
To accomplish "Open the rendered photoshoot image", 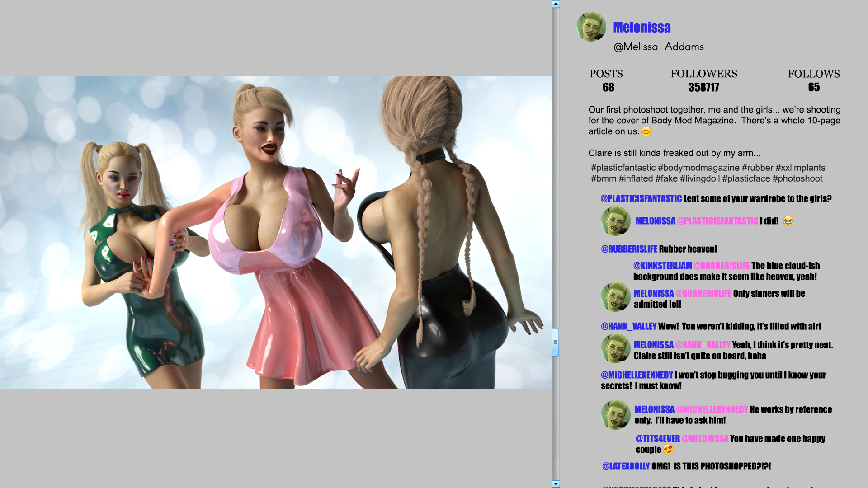I will coord(276,232).
